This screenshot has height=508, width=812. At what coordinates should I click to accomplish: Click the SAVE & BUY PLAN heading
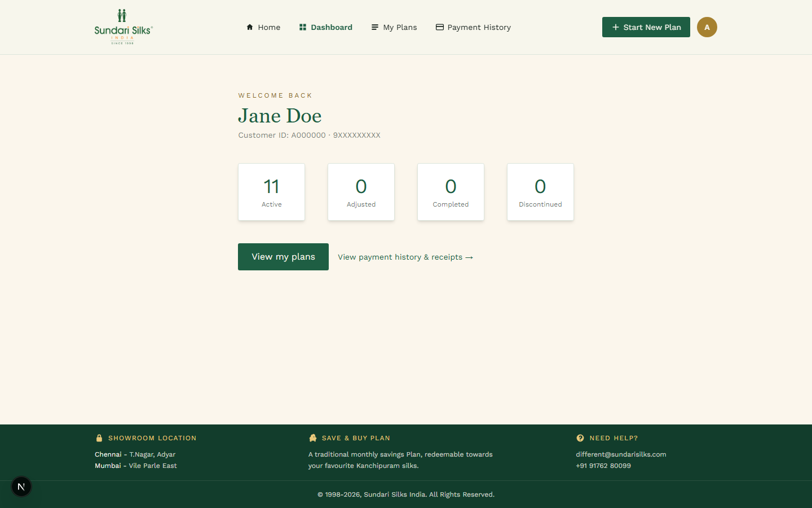356,438
